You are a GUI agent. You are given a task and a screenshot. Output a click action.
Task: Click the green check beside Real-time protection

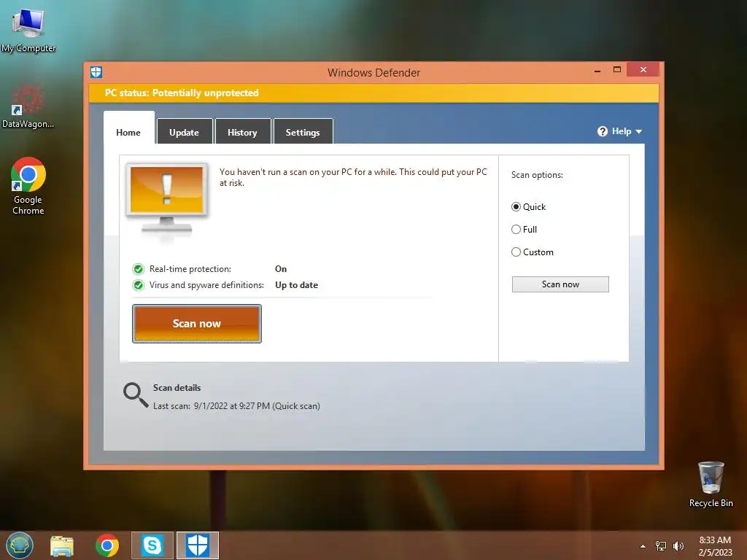139,270
